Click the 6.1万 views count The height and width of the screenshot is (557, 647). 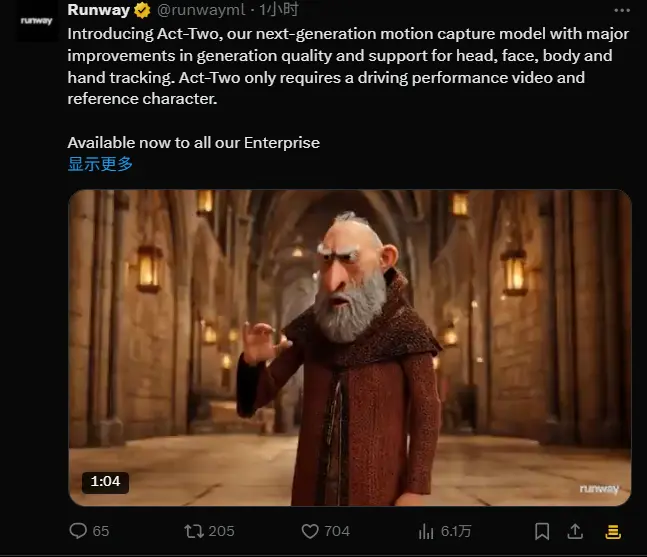coord(456,531)
